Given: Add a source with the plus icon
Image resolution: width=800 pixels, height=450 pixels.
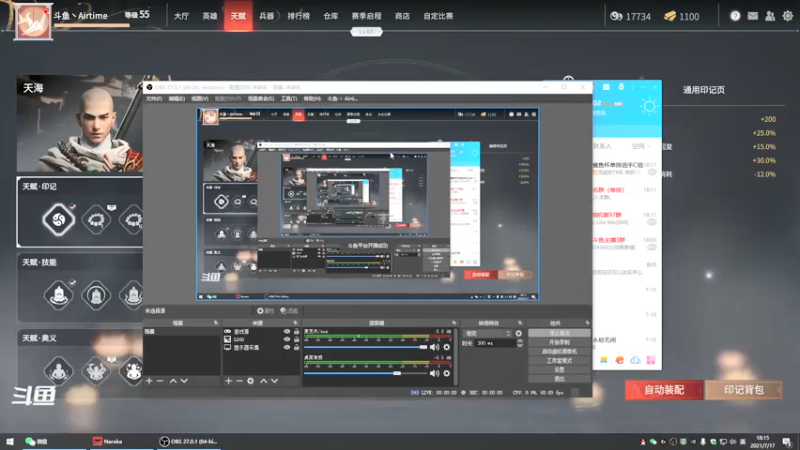Looking at the screenshot, I should (x=229, y=381).
